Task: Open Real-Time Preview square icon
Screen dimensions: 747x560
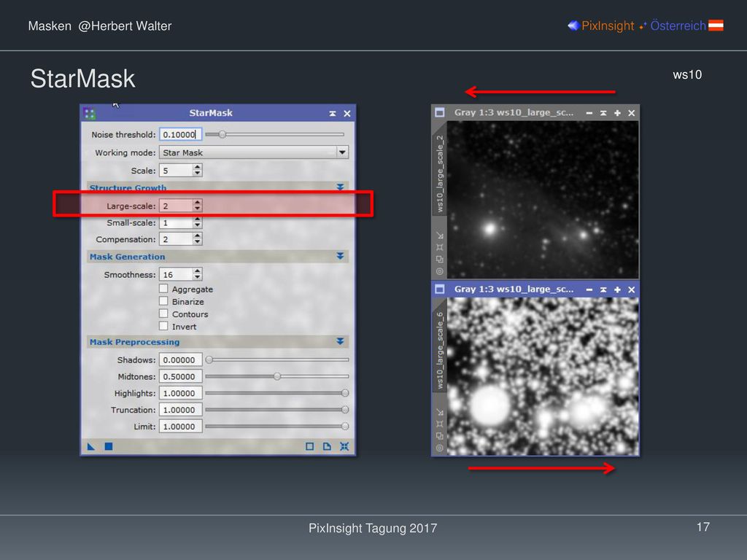Action: [x=309, y=446]
